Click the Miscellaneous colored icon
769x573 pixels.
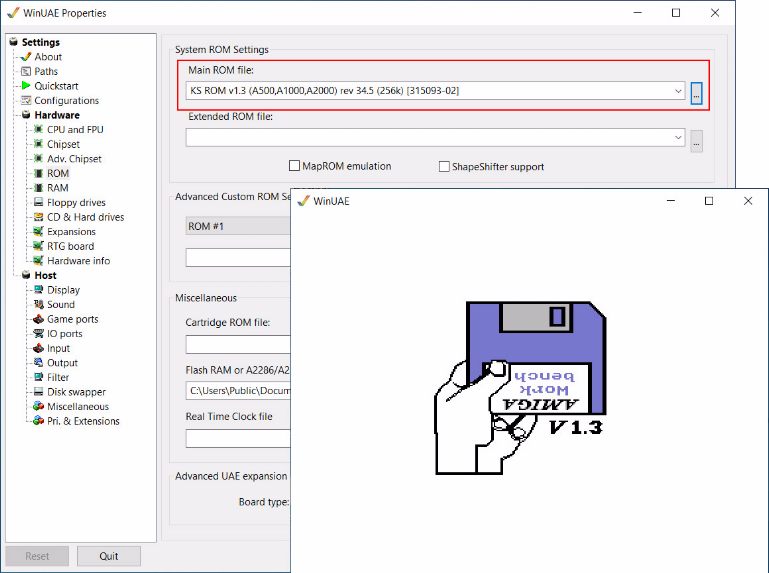pos(38,406)
